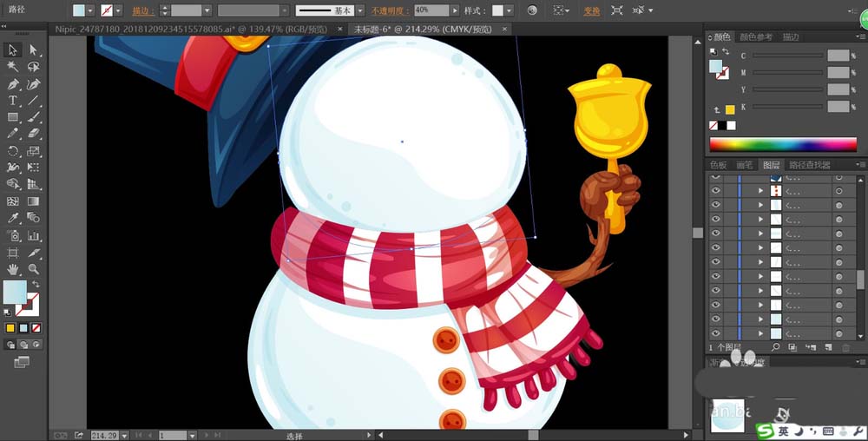Expand the layer row with the red dotted thumbnail
The image size is (868, 441).
point(760,191)
